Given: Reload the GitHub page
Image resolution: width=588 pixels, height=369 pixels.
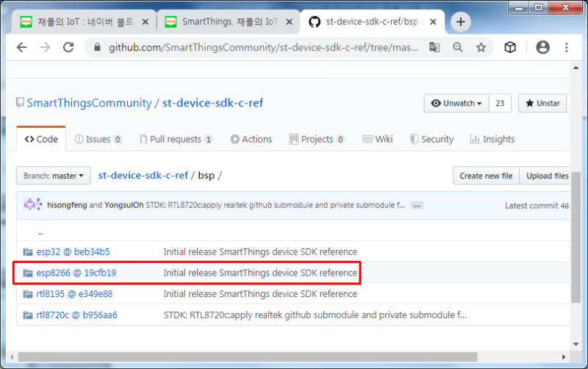Looking at the screenshot, I should [x=68, y=47].
